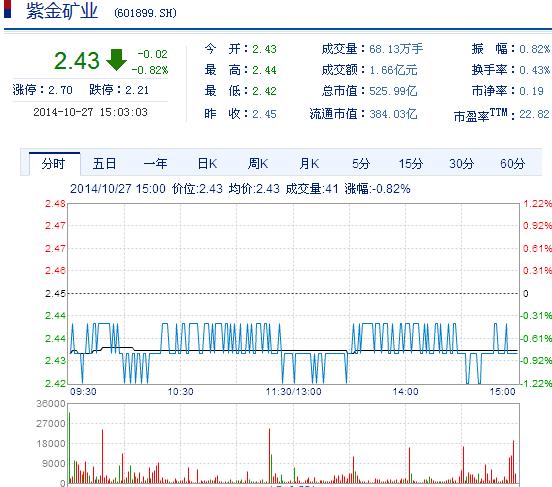Click the 最高 value 2.44

(264, 70)
